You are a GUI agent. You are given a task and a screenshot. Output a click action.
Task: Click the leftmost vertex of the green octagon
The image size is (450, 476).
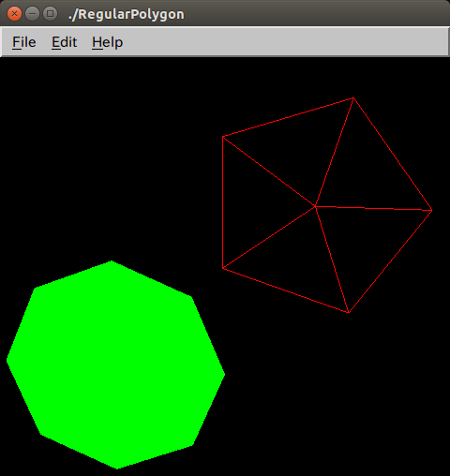[7, 360]
